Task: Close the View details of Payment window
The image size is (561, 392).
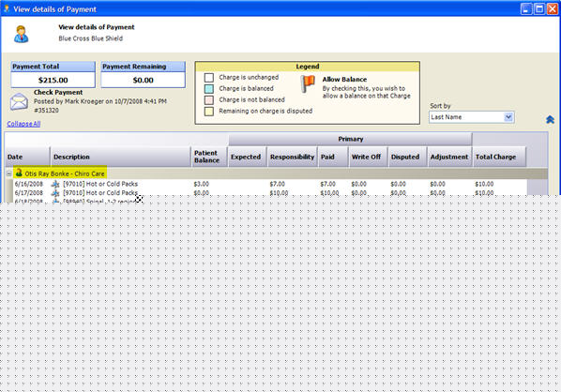Action: (552, 9)
